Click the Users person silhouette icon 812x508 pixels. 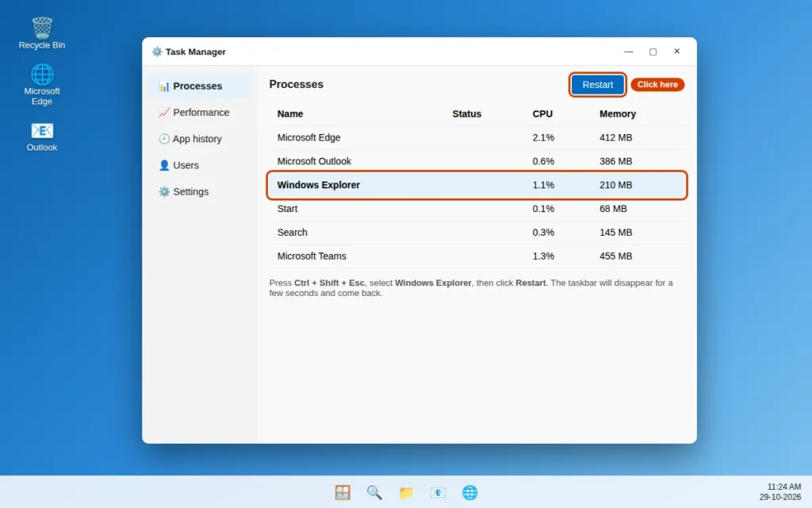point(164,165)
